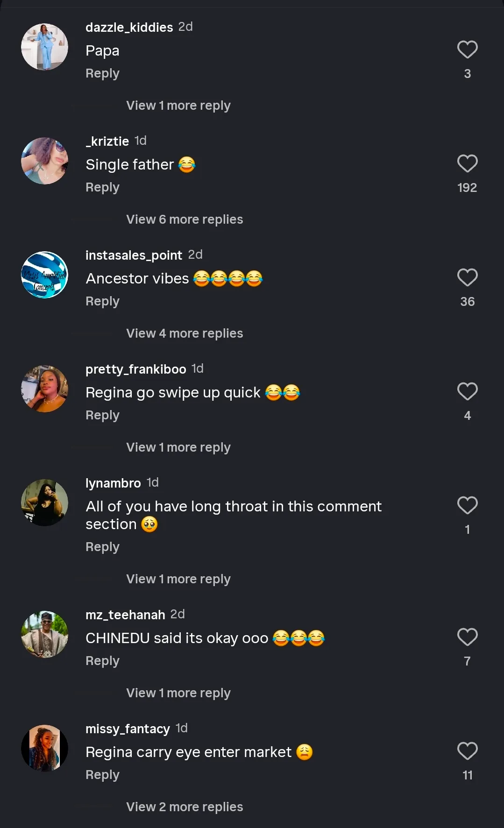504x828 pixels.
Task: Heart mz_teehanah's CHINEDU comment
Action: pyautogui.click(x=467, y=637)
